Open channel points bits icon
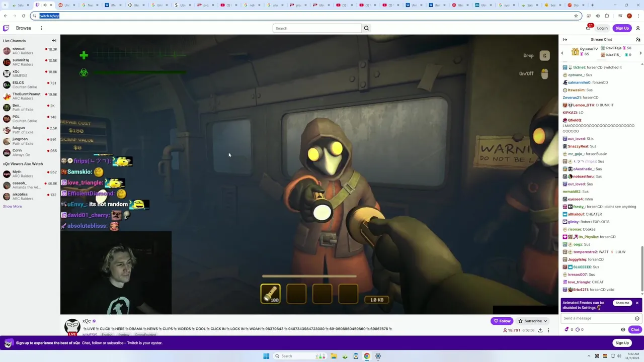644x362 pixels. click(567, 330)
